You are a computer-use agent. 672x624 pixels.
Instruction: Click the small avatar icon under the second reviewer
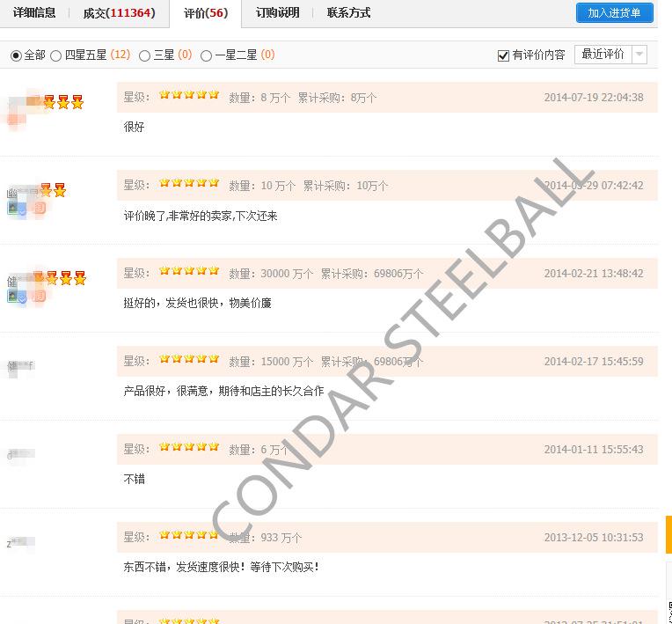click(x=13, y=209)
